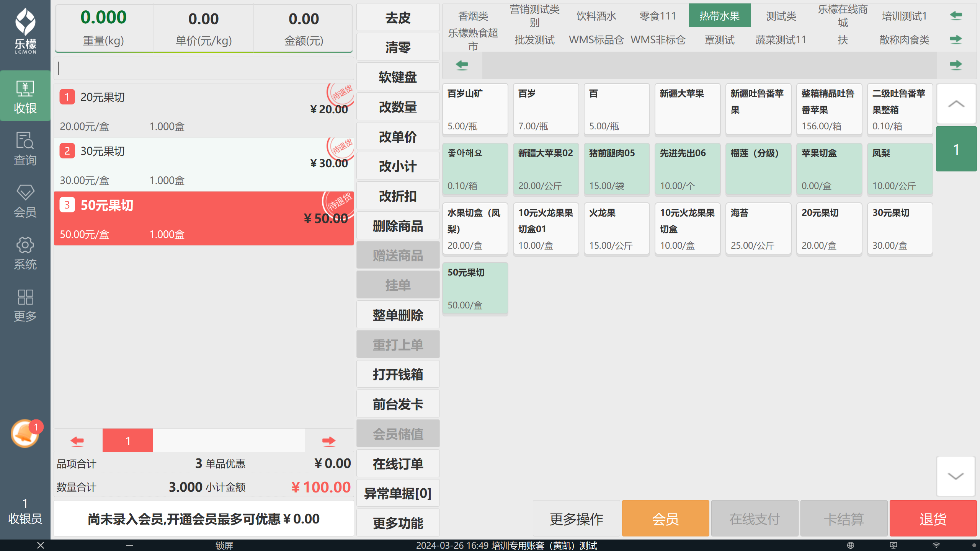Click the red 退货 return button
Viewport: 980px width, 551px height.
933,519
